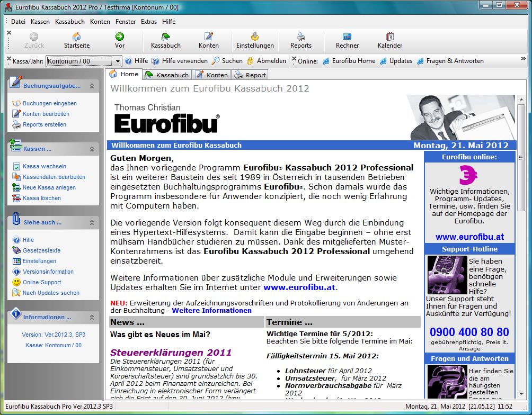The height and width of the screenshot is (415, 532).
Task: Close the Kassa/Jahr toolbar with its X
Action: click(x=9, y=59)
